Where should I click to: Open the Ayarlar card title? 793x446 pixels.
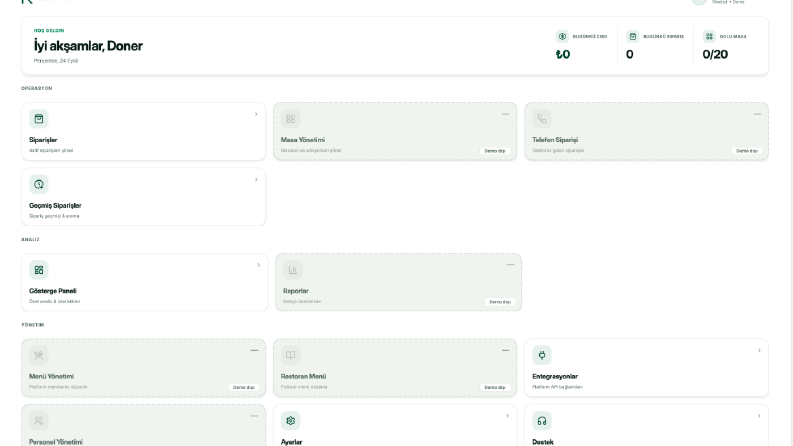click(x=291, y=442)
